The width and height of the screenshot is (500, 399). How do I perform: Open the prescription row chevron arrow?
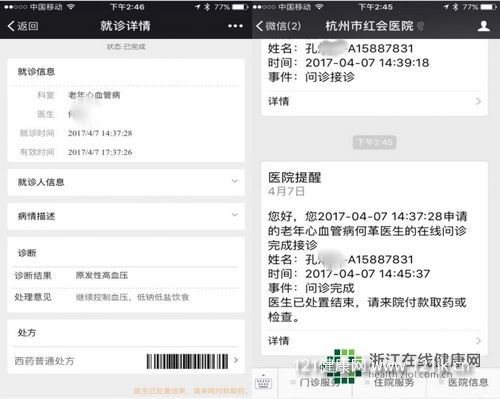click(x=236, y=360)
